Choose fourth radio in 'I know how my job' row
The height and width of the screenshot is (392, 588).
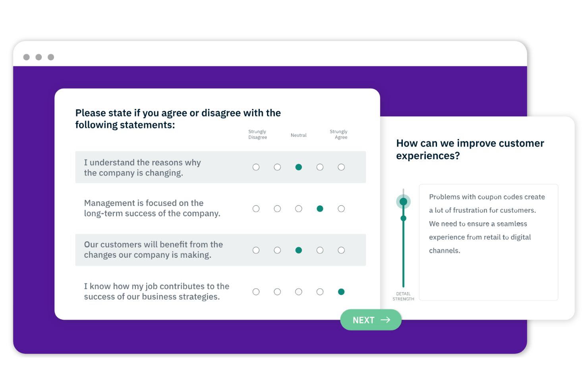[x=320, y=292]
